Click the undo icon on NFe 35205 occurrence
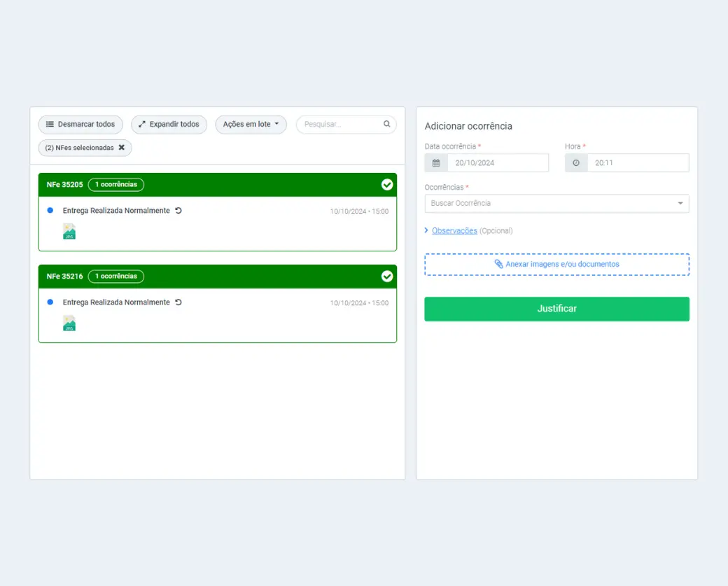The width and height of the screenshot is (728, 586). coord(178,211)
